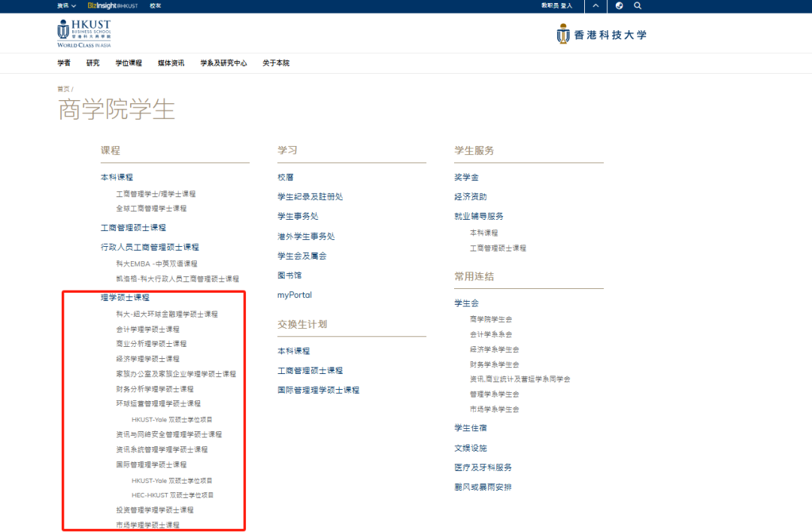Image resolution: width=812 pixels, height=532 pixels.
Task: Open 凯洛格-科大行政人员工商管理硕士课程 link
Action: [x=177, y=279]
